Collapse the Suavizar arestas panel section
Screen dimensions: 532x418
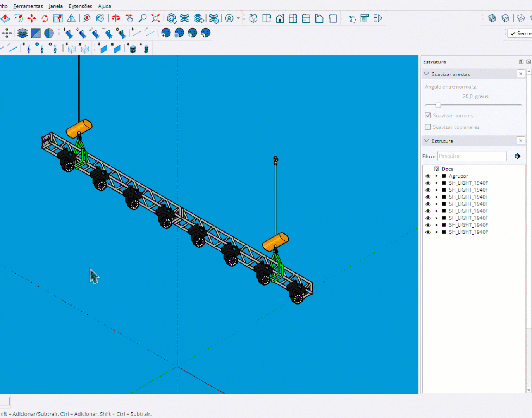point(427,74)
